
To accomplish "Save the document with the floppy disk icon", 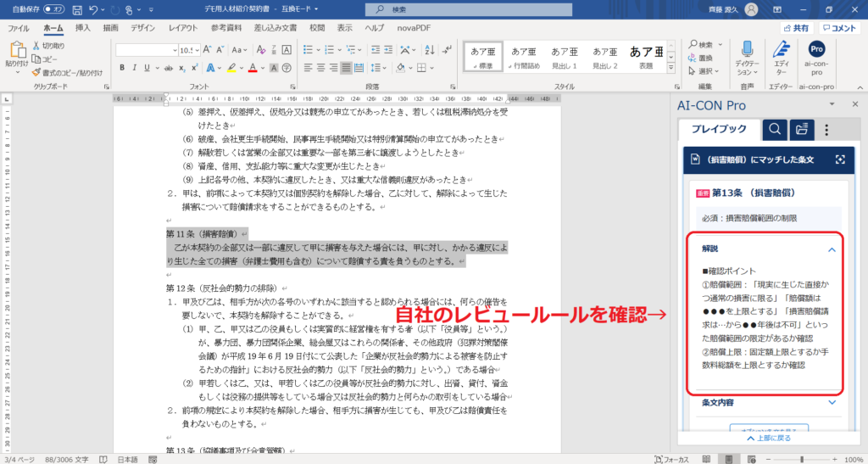I will click(77, 9).
